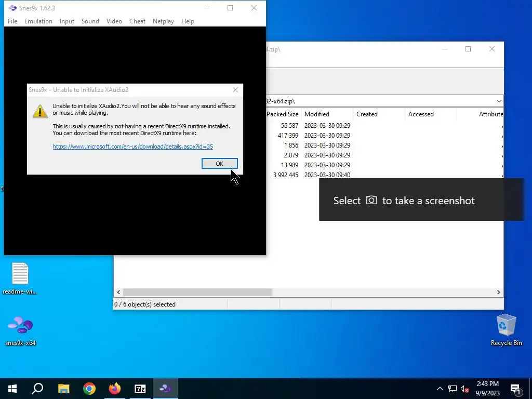
Task: Click the '0 / 6 object(s) selected' status text
Action: pos(145,304)
